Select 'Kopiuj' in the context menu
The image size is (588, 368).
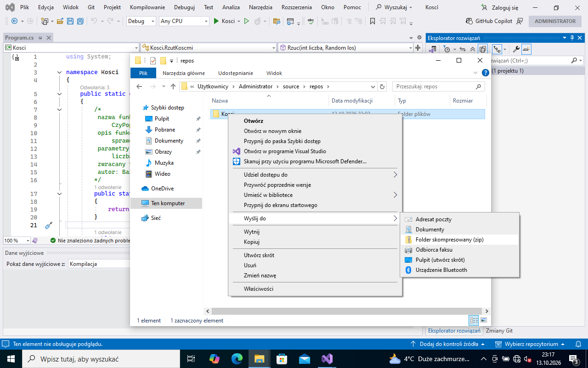point(315,242)
